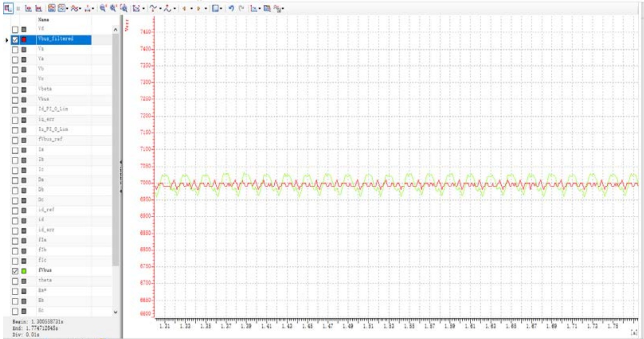Click the orange right arrow navigation icon
This screenshot has width=644, height=339.
tap(199, 8)
